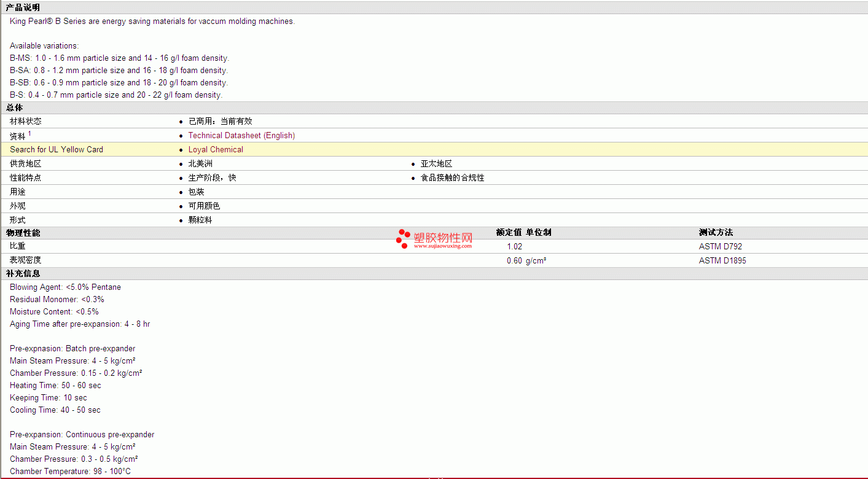Click the 比重 property label
868x479 pixels.
tap(18, 246)
